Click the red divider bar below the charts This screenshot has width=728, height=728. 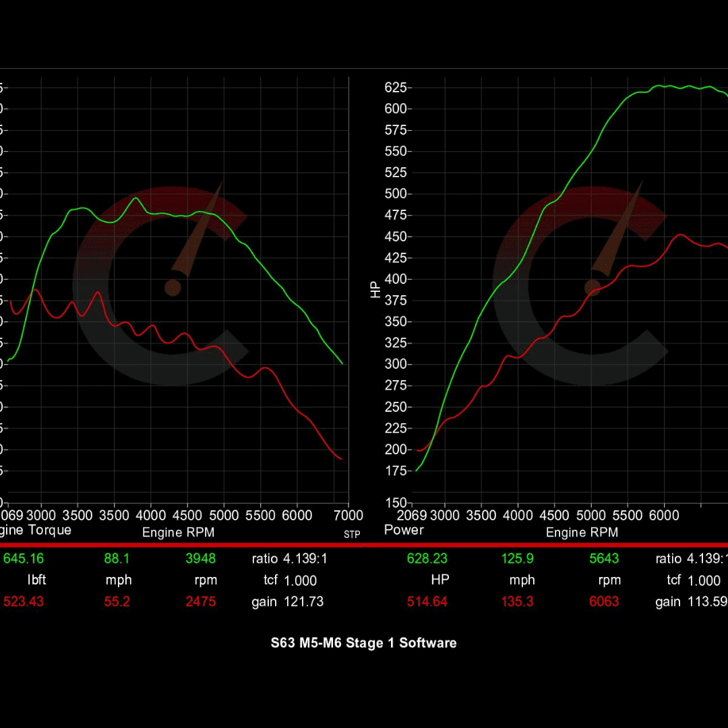click(x=364, y=545)
